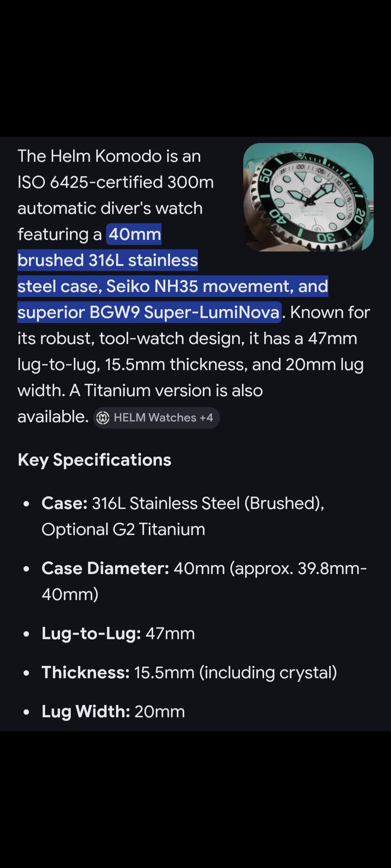Open the Helm Komodo watch thumbnail

coord(308,197)
